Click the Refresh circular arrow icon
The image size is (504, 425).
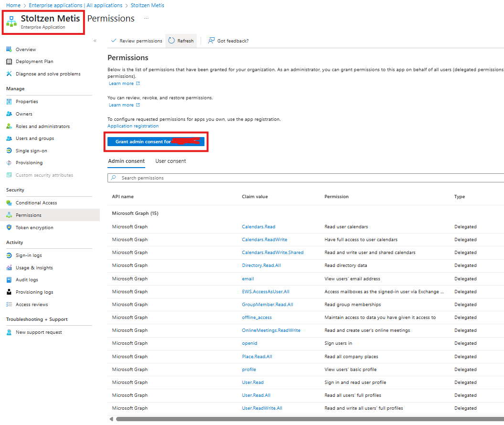[172, 41]
